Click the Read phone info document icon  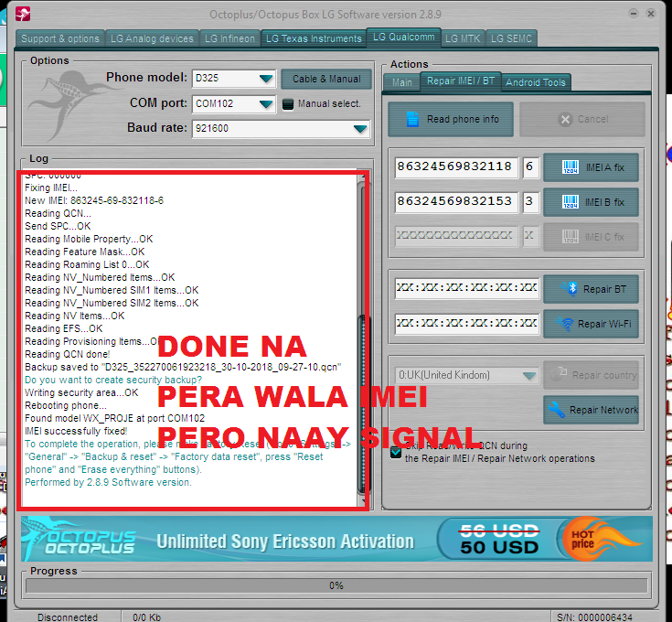coord(412,119)
